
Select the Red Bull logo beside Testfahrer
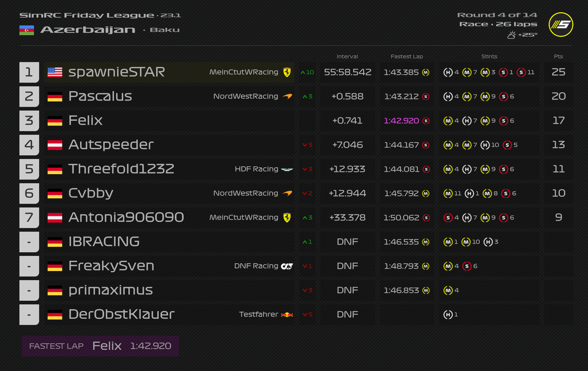click(287, 315)
